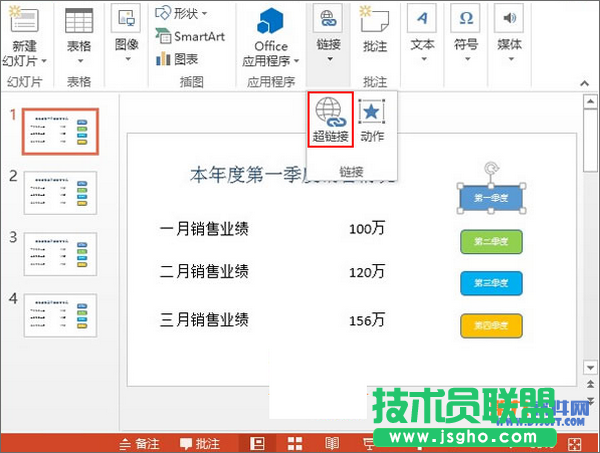Open the 新建幻灯片 dropdown arrow
600x453 pixels.
[44, 61]
